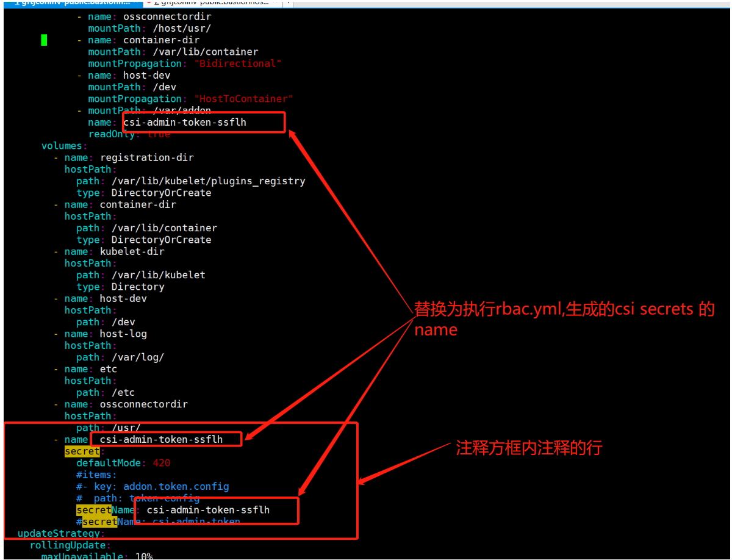Click the 'registration-dir' volume name

(x=146, y=157)
